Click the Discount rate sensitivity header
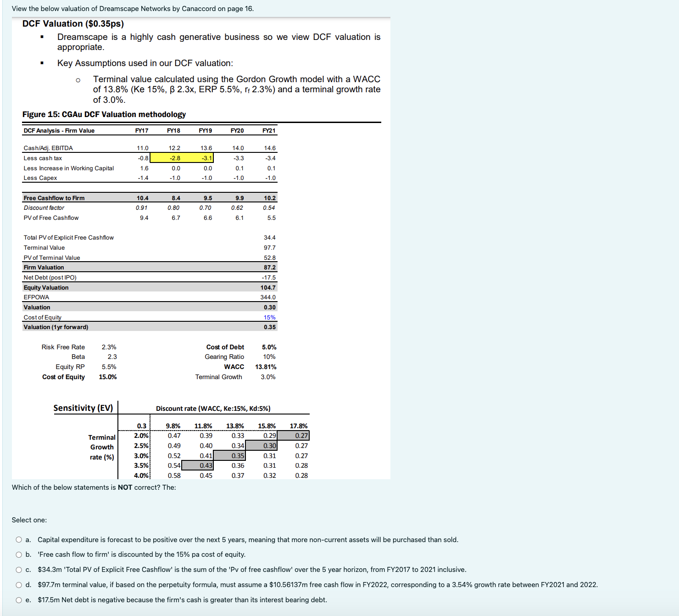The width and height of the screenshot is (679, 616). tap(214, 408)
